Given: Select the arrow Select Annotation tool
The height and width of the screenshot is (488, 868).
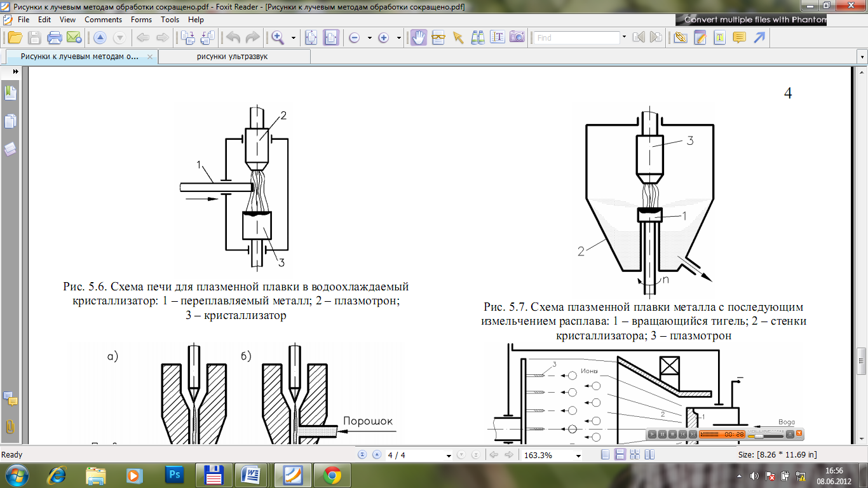Looking at the screenshot, I should tap(458, 37).
